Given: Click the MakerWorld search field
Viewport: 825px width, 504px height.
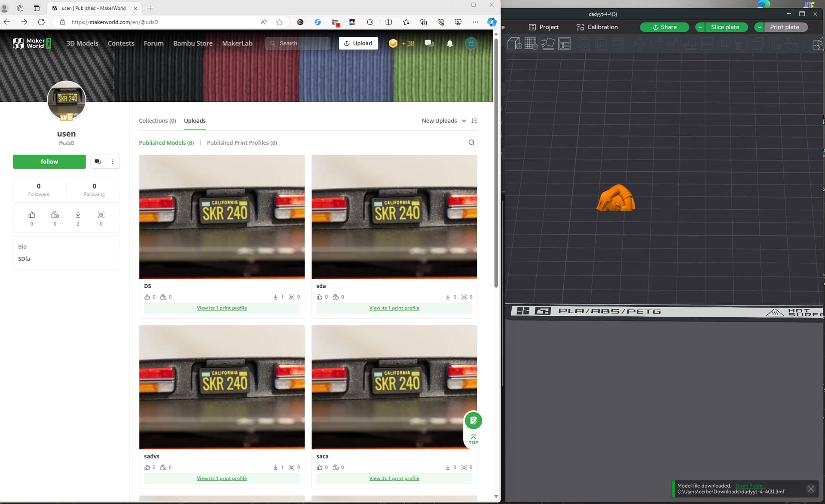Looking at the screenshot, I should [x=297, y=43].
